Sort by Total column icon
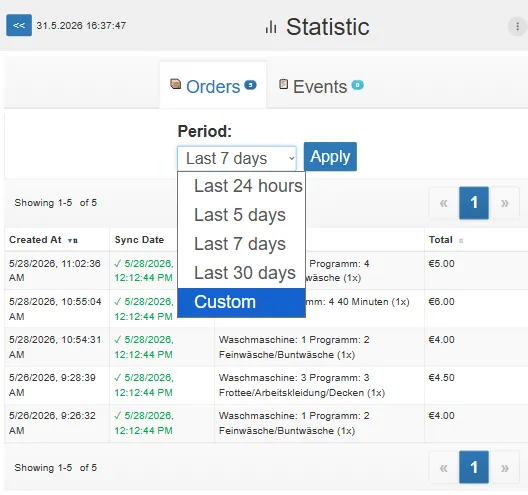This screenshot has width=528, height=495. [x=461, y=241]
